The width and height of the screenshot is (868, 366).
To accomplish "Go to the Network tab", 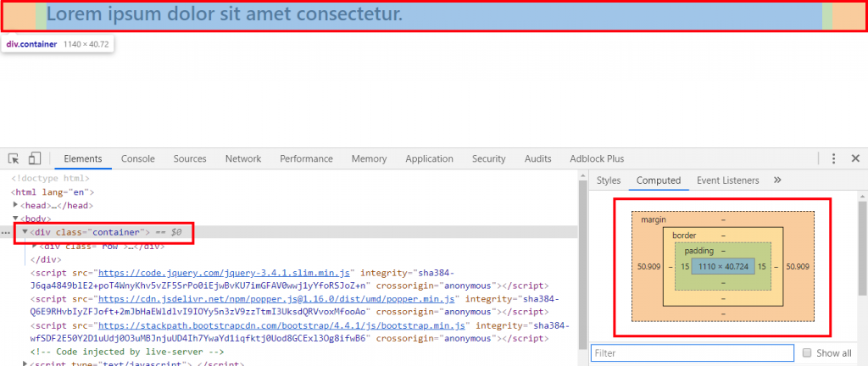I will click(x=243, y=158).
